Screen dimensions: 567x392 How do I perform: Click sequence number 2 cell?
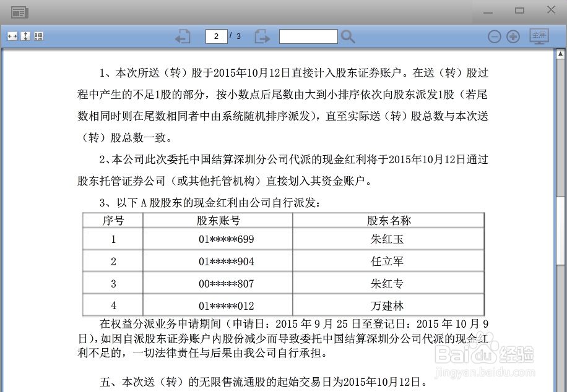(x=113, y=261)
